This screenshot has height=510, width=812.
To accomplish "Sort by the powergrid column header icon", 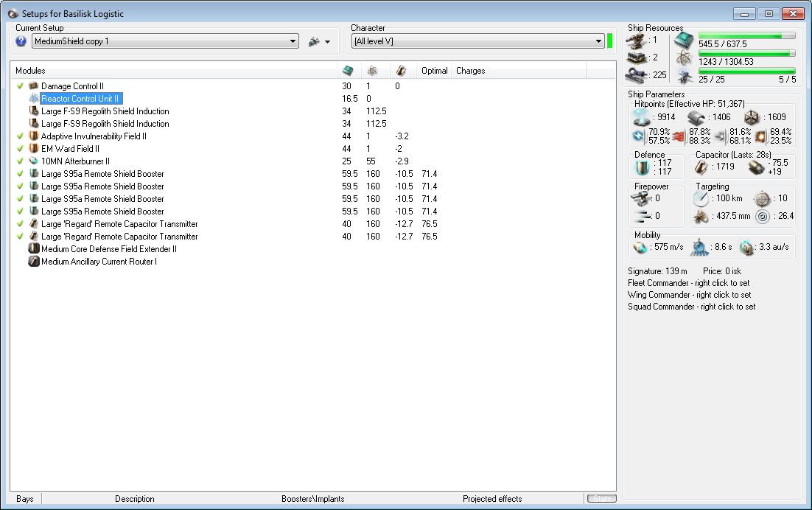I will click(372, 71).
